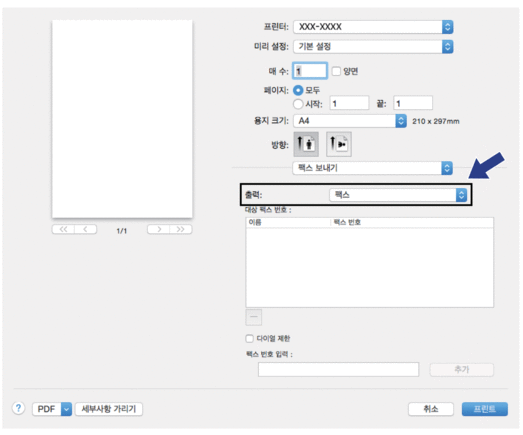Screen dimensions: 523x435
Task: Select the 모두 pages radio button
Action: (x=298, y=90)
